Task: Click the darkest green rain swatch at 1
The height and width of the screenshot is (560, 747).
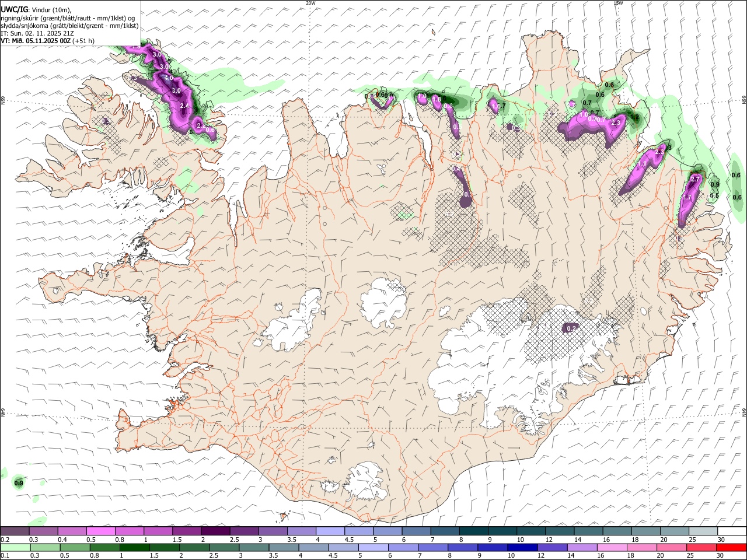Action: click(x=135, y=547)
